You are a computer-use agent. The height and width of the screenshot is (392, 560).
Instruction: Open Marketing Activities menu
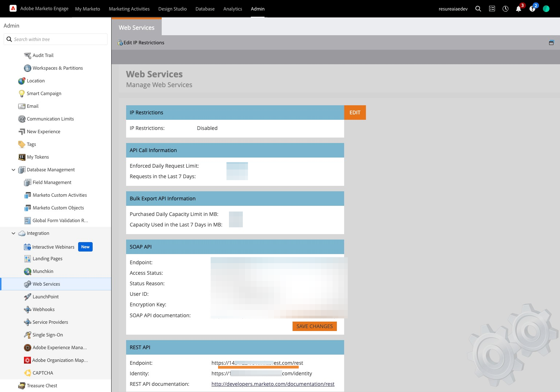click(x=129, y=9)
